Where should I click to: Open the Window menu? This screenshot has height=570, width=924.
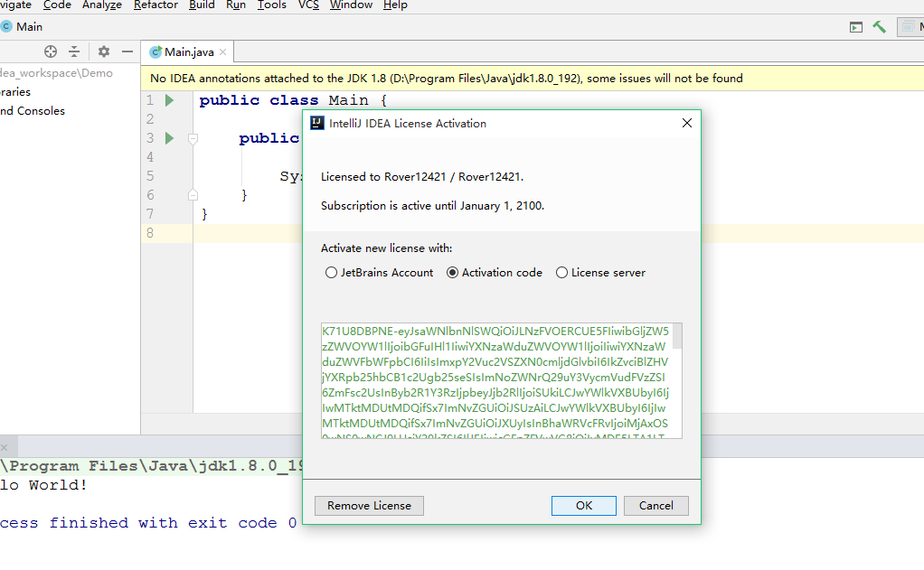(x=351, y=5)
